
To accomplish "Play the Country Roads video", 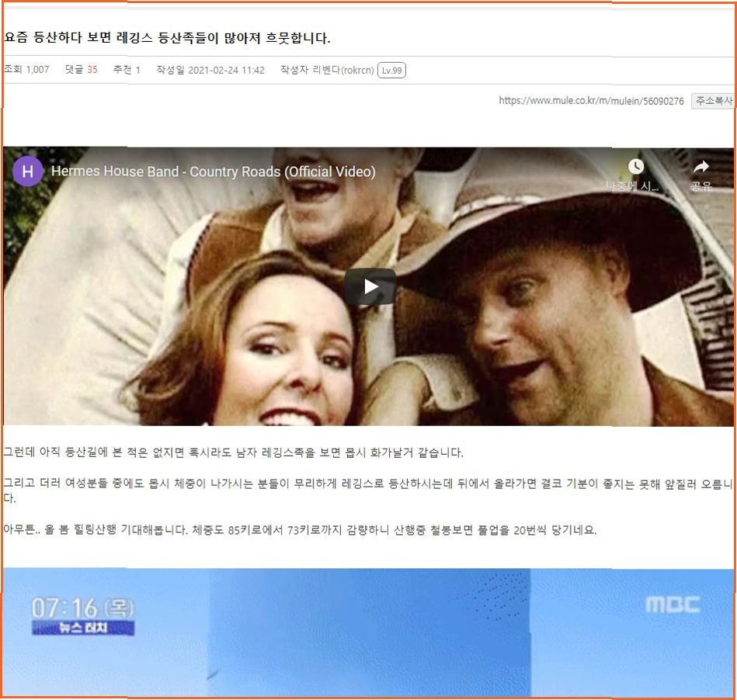I will point(370,286).
